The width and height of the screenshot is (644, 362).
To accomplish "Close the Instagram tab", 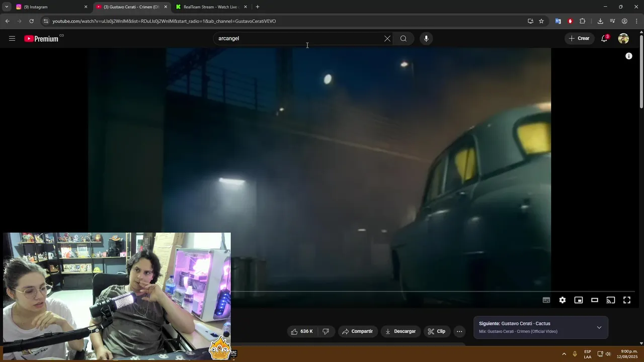I will tap(86, 7).
